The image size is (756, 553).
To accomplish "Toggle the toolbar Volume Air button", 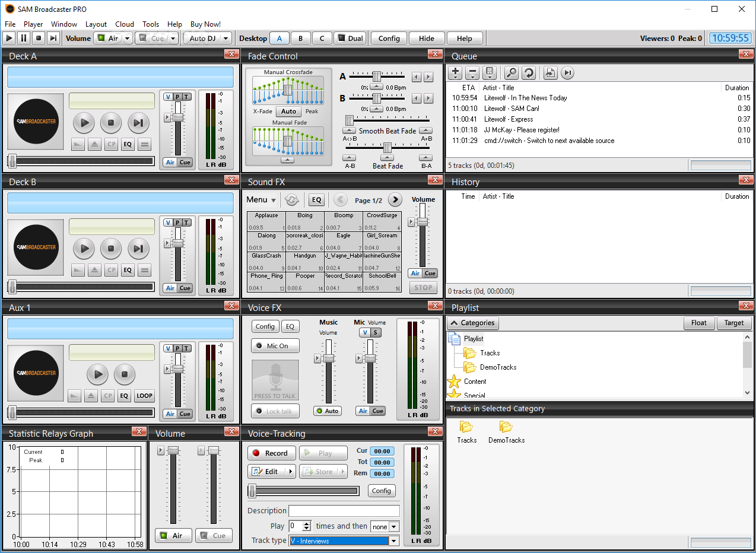I will click(x=108, y=38).
